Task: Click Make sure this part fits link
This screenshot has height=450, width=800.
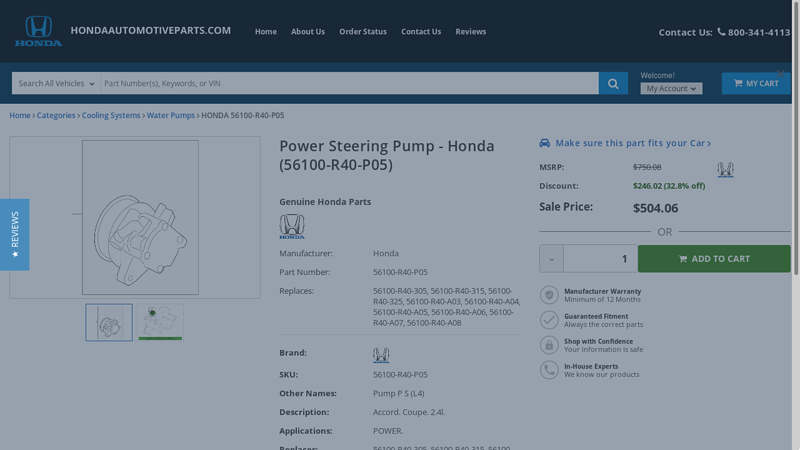Action: 633,143
